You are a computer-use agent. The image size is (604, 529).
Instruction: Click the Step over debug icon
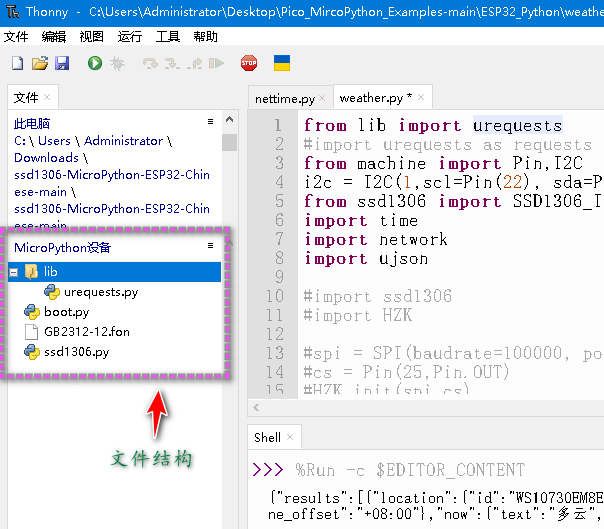tap(150, 63)
